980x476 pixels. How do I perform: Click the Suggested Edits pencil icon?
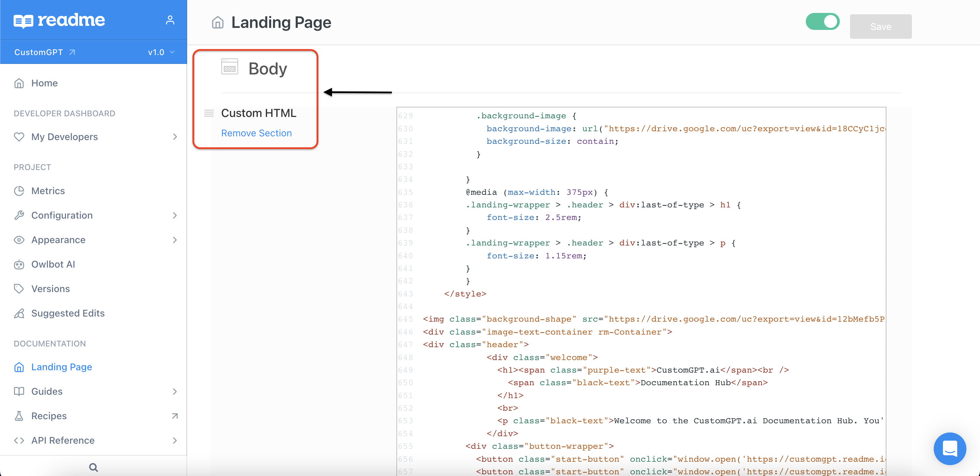point(19,313)
